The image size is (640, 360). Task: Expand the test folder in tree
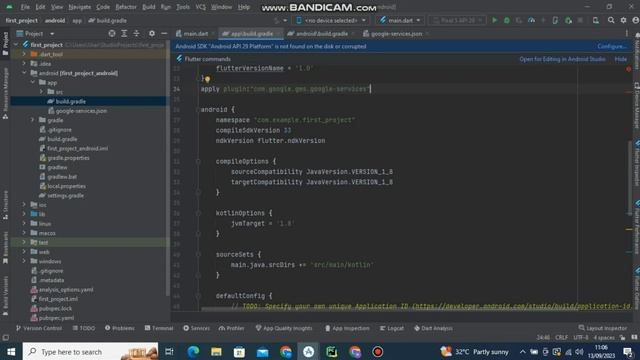pos(24,242)
